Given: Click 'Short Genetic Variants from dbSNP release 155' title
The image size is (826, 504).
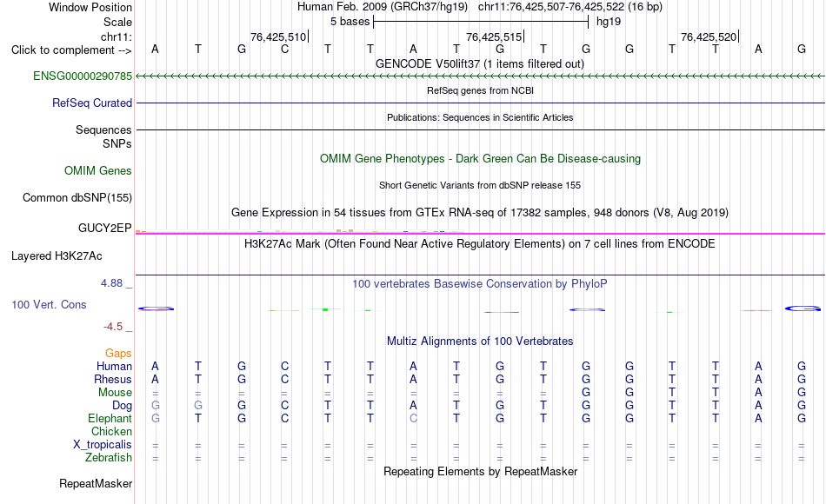Looking at the screenshot, I should pyautogui.click(x=479, y=185).
